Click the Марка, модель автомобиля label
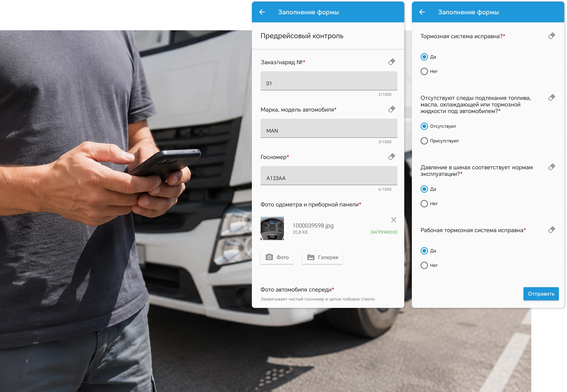Viewport: 567px width, 392px height. [x=298, y=110]
